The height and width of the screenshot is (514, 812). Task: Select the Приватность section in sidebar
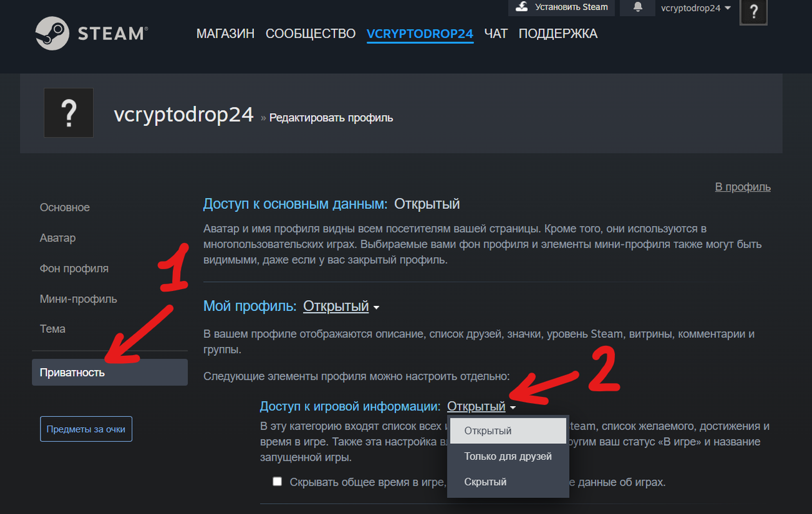(109, 373)
